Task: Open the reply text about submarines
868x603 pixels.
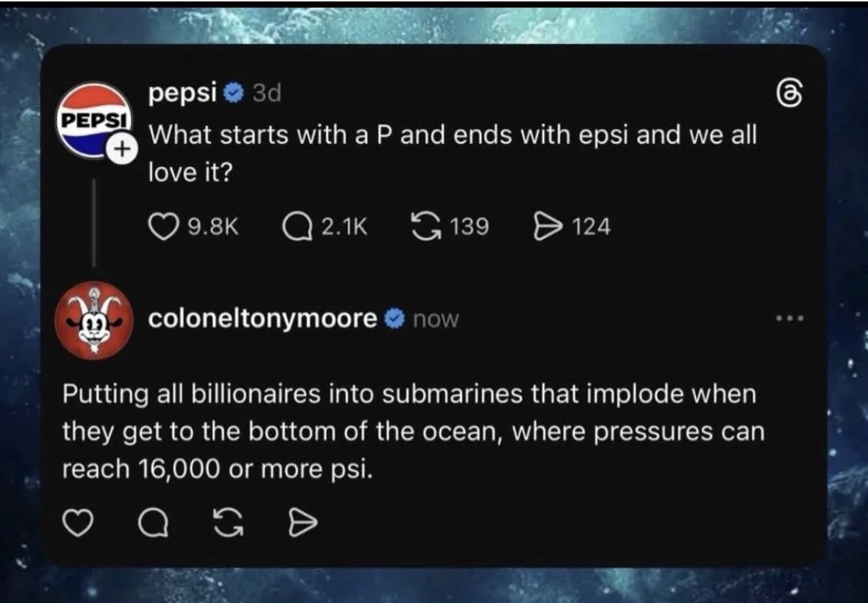Action: 413,432
